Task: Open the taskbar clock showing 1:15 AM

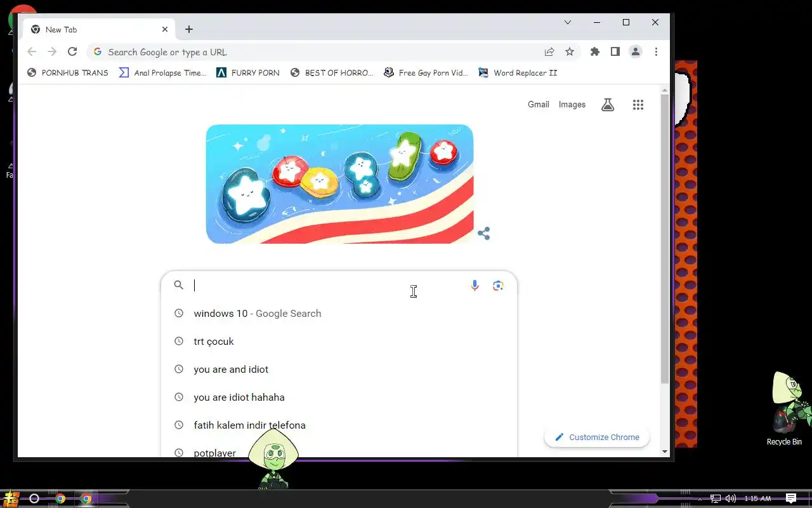Action: (757, 498)
